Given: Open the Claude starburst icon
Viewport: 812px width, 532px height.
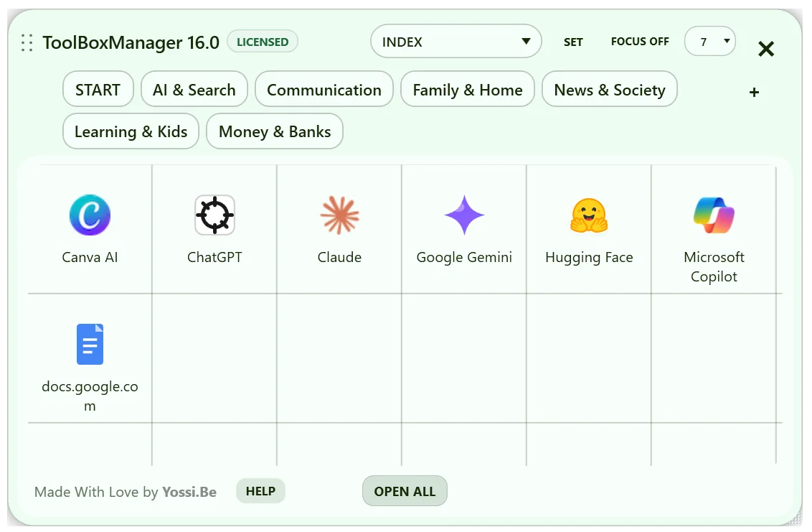Looking at the screenshot, I should 340,215.
